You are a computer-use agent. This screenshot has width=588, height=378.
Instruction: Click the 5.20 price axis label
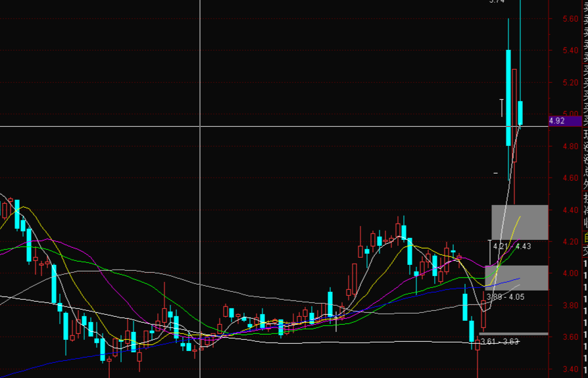click(570, 82)
